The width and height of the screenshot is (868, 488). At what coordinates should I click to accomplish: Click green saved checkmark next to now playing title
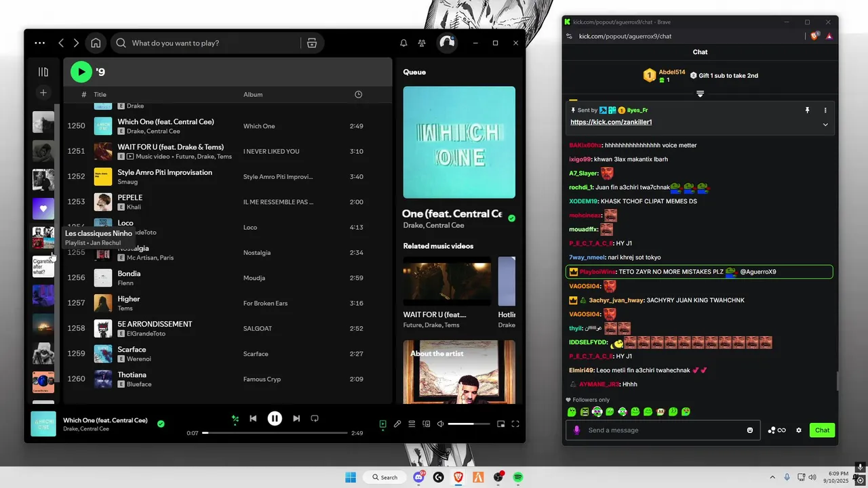[x=161, y=424]
